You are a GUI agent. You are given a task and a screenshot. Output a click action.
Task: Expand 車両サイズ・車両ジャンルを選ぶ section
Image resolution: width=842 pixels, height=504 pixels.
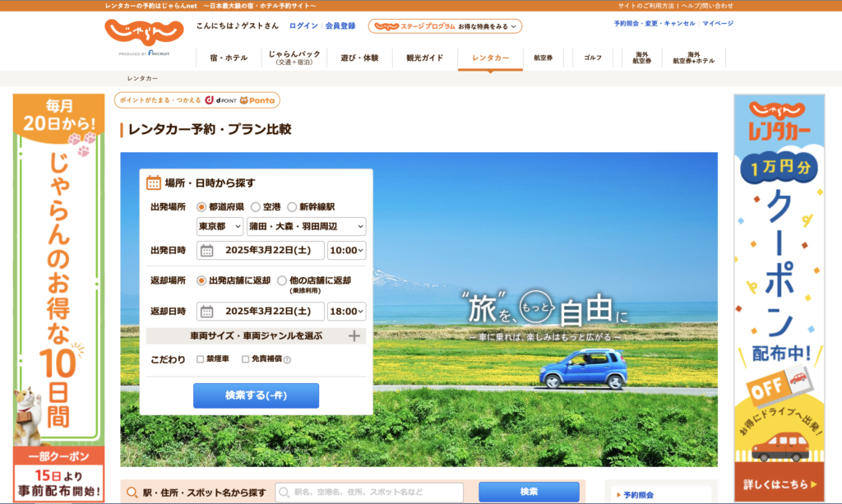[x=257, y=336]
